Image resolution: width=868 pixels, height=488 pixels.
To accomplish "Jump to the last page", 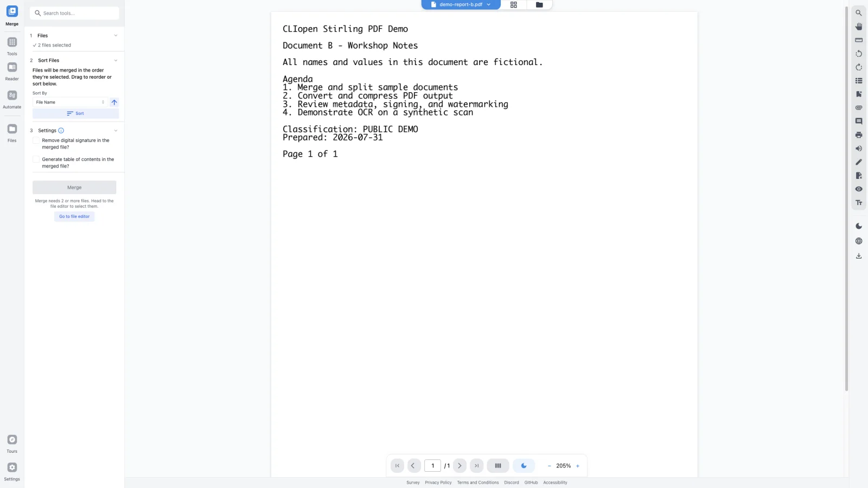I will [x=476, y=466].
